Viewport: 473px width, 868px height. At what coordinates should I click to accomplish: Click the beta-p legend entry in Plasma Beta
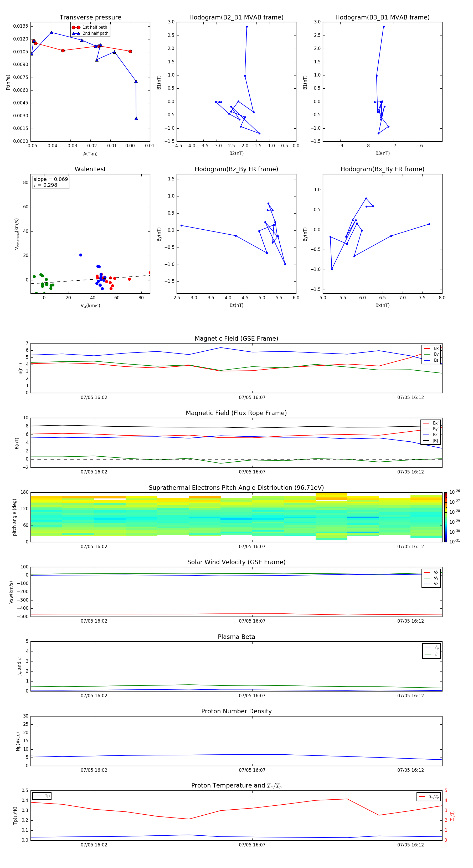pyautogui.click(x=431, y=647)
